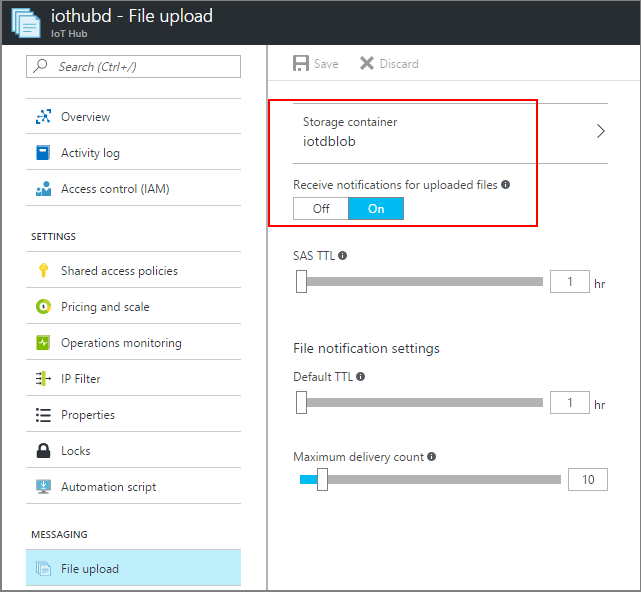
Task: Open Shared access policies settings
Action: (133, 270)
